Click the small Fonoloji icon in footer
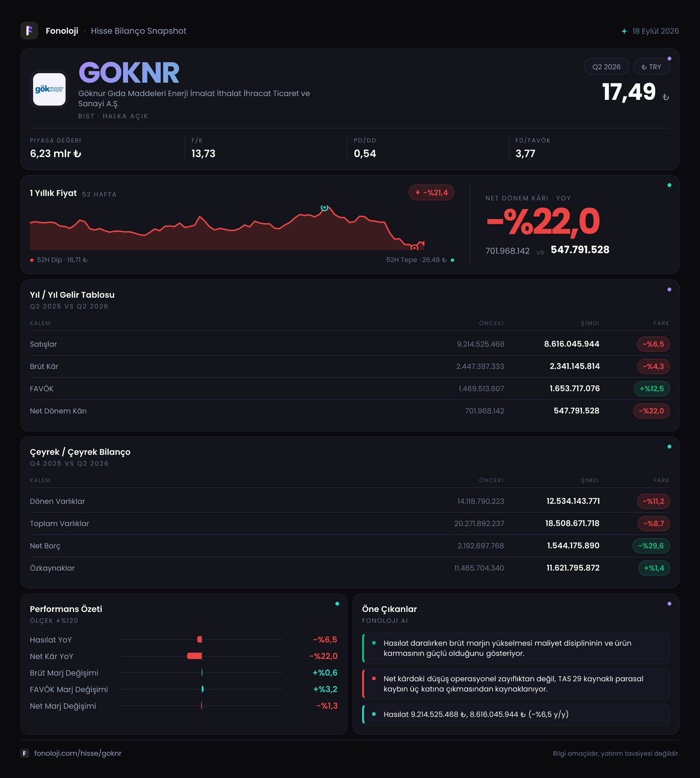Image resolution: width=700 pixels, height=778 pixels. [25, 753]
